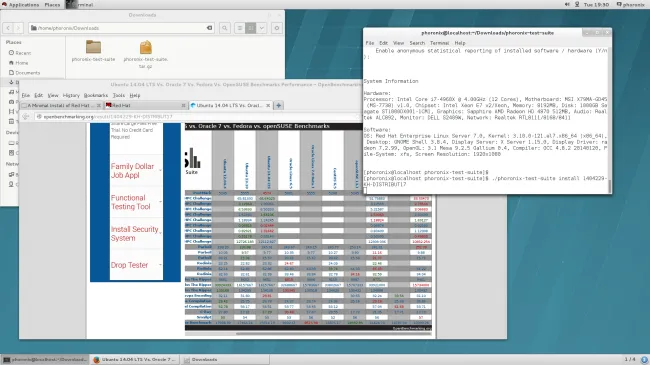This screenshot has width=650, height=365.
Task: Click the file manager forward arrow
Action: (x=18, y=28)
